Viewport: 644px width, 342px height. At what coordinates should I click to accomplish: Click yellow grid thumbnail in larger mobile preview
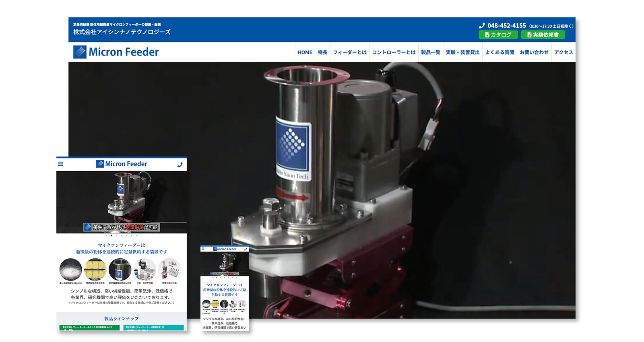coord(95,269)
